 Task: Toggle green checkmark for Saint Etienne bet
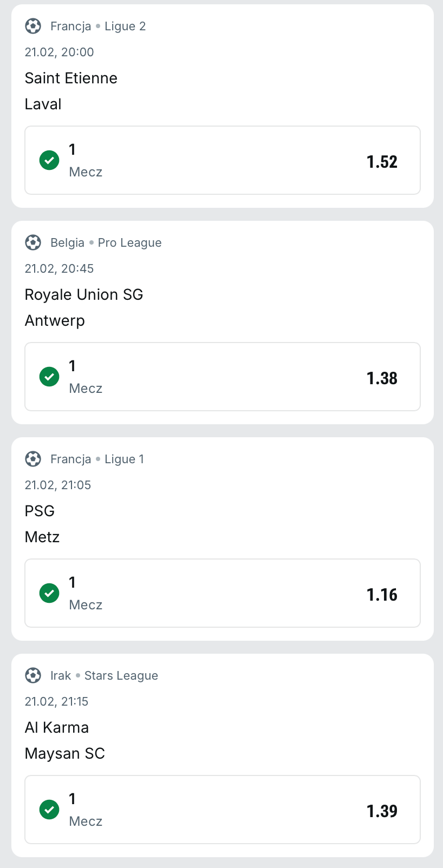(x=49, y=160)
